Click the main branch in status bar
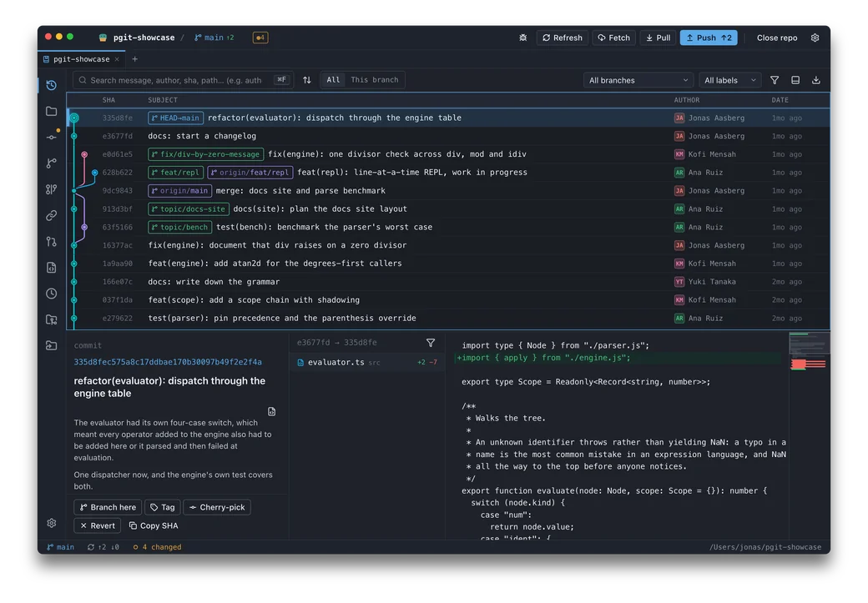 (x=60, y=547)
